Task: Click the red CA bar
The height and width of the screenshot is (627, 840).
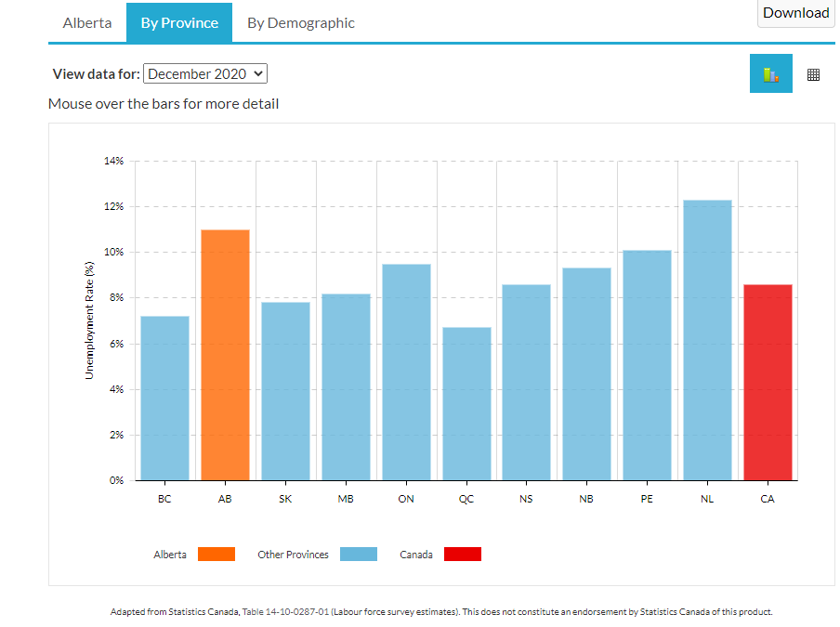Action: click(768, 382)
